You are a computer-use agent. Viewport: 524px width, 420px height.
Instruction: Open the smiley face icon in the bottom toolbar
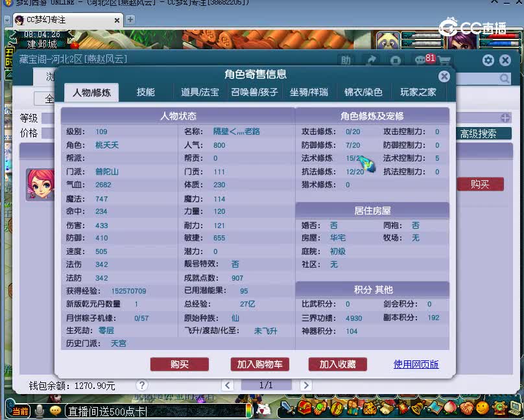tap(482, 408)
